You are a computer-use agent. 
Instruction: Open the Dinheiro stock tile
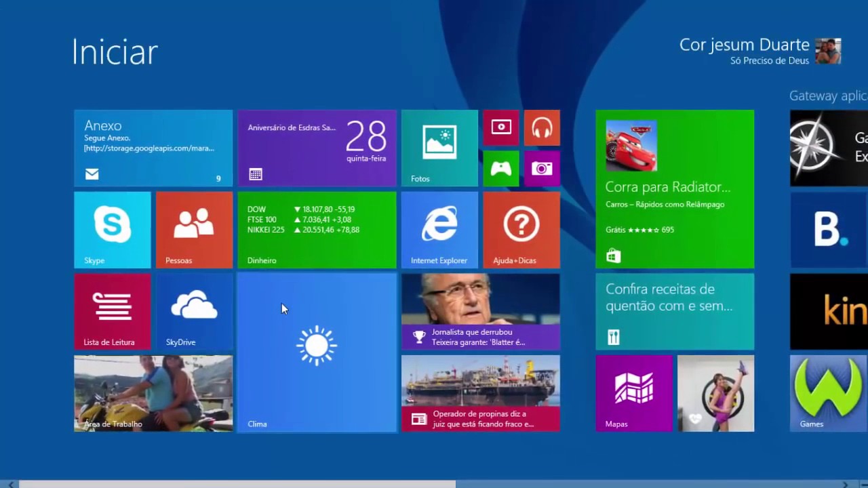pos(317,230)
